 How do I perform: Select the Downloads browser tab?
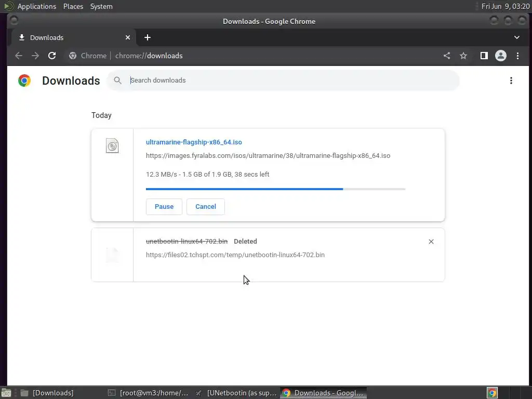click(74, 37)
